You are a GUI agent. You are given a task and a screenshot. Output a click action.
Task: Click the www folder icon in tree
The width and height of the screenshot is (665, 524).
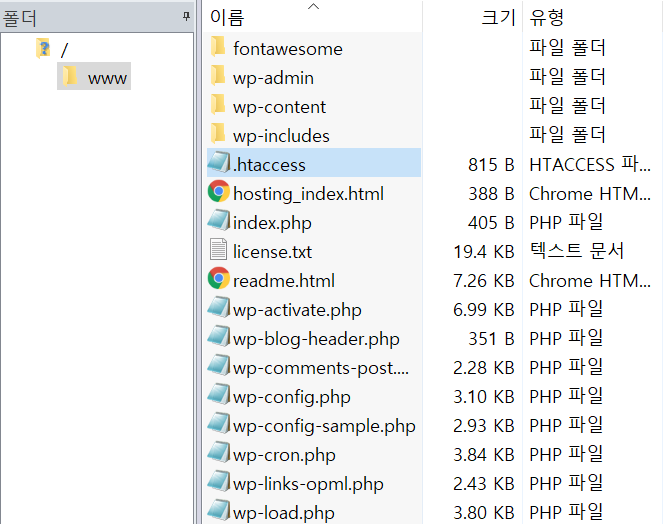pos(70,76)
